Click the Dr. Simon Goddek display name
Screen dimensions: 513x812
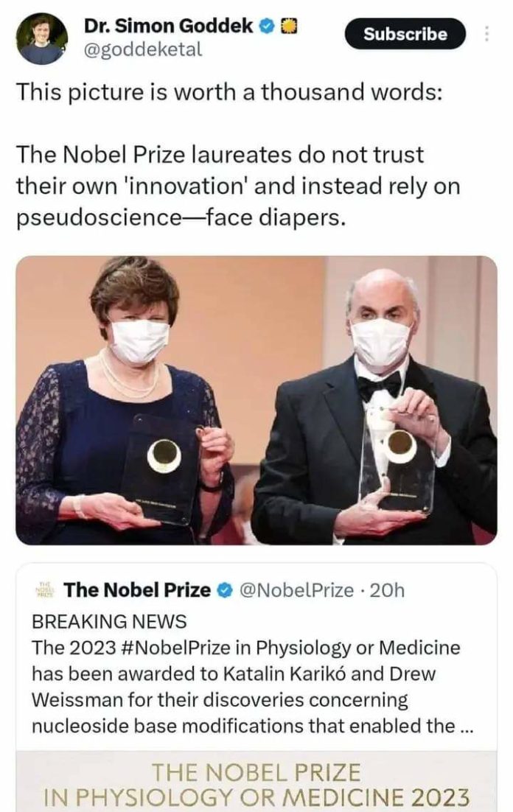tap(168, 25)
